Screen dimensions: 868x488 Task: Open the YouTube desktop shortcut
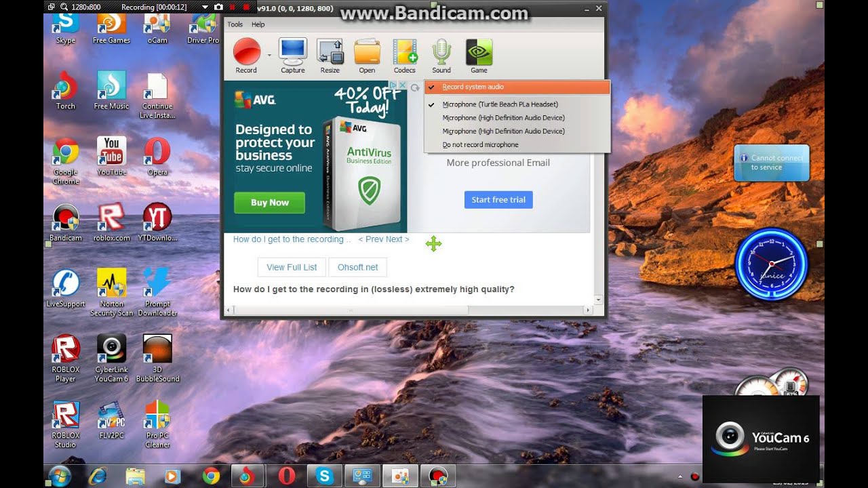tap(111, 156)
